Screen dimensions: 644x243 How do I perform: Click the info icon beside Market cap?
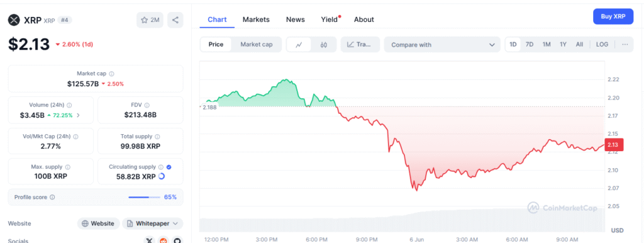pyautogui.click(x=112, y=74)
